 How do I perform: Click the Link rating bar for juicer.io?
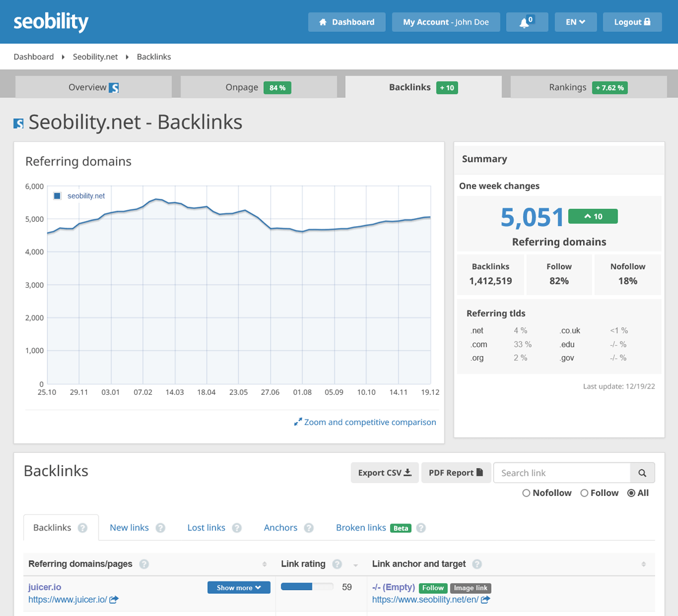[306, 586]
